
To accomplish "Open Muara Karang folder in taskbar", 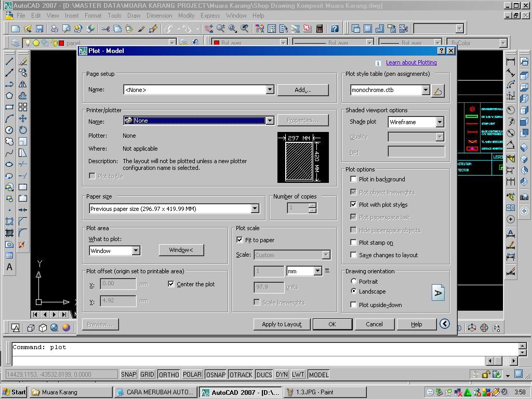I will tap(71, 392).
